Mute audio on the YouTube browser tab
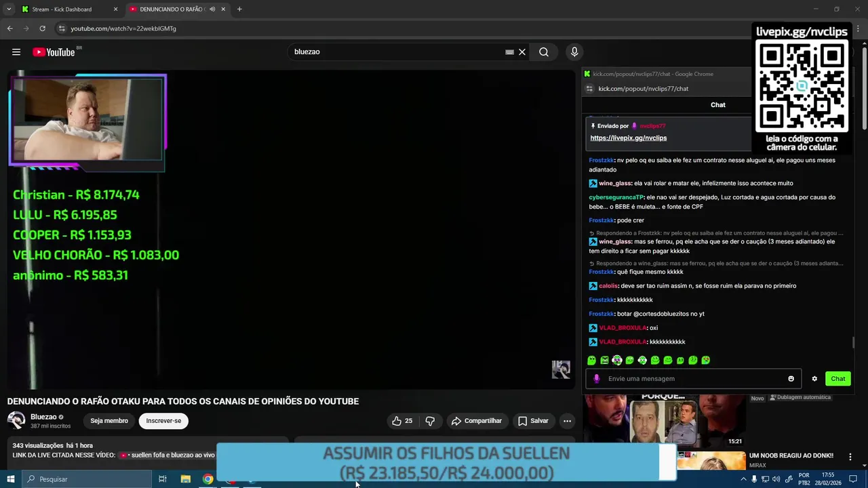Screen dimensions: 868x488 [x=212, y=9]
